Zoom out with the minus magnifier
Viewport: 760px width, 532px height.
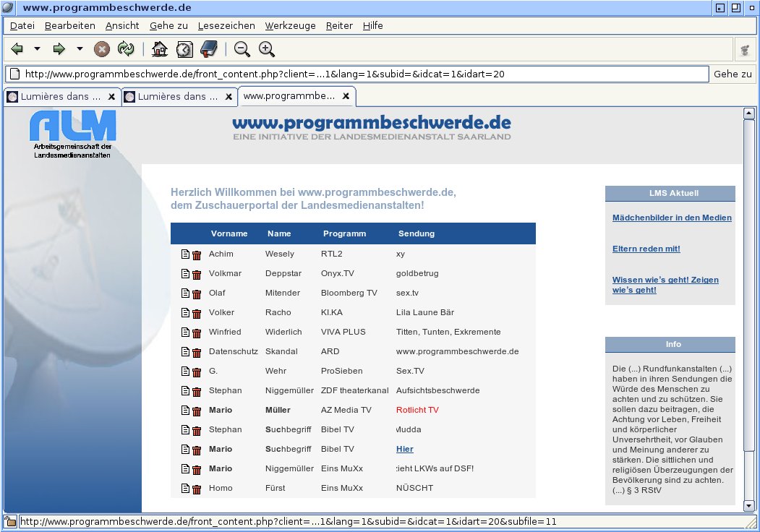point(242,49)
